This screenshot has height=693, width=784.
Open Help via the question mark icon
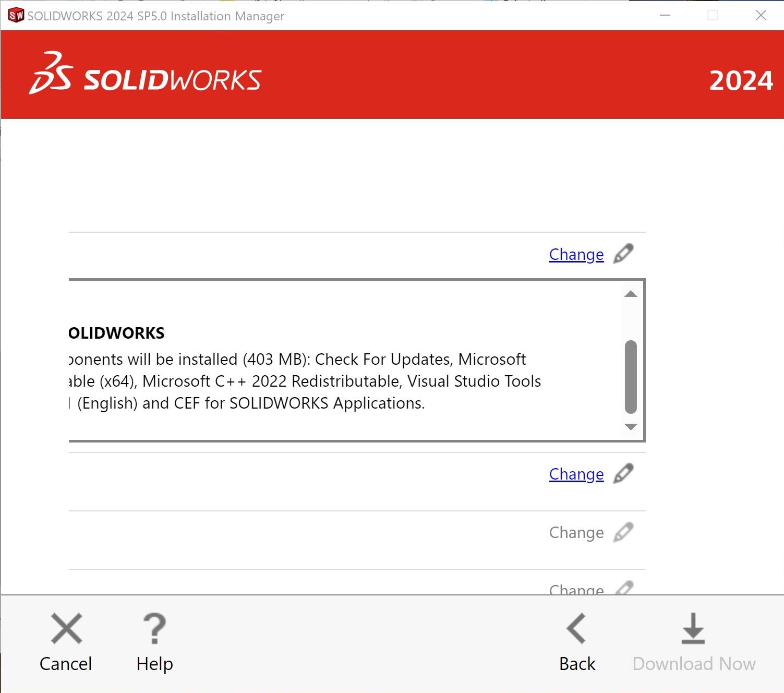154,628
